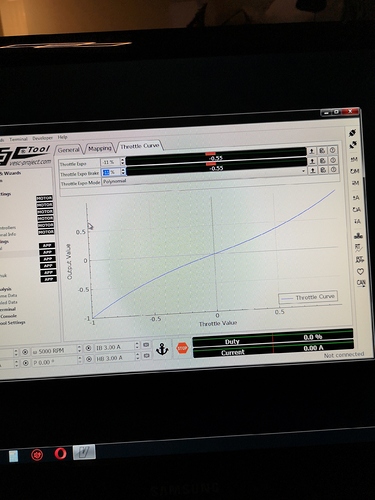Enable realtime RT data streaming icon
This screenshot has height=500, width=375.
click(x=358, y=248)
